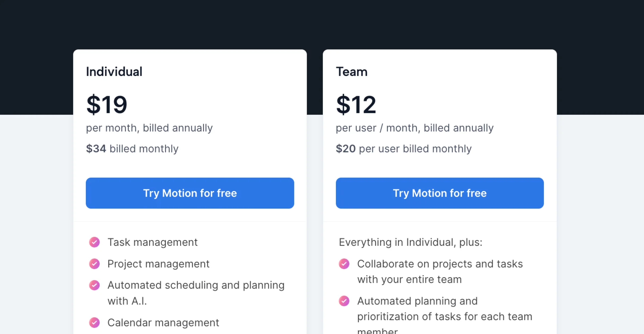Click the Individual plan heading
644x334 pixels.
coord(114,72)
